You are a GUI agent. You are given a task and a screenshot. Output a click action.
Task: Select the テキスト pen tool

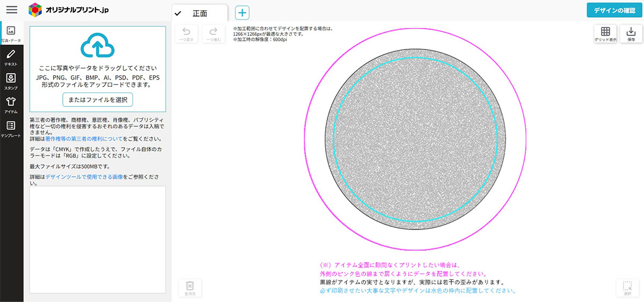11,57
